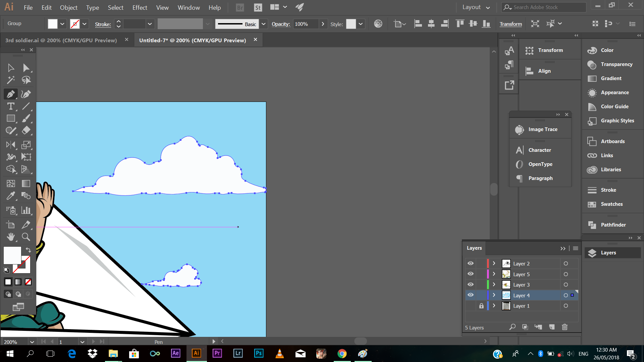Open the Appearance panel
The height and width of the screenshot is (362, 644).
pos(615,93)
